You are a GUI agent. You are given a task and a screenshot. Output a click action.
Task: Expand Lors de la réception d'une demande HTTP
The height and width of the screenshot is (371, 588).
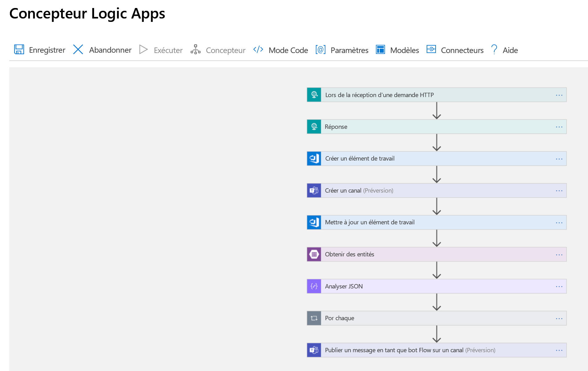click(x=437, y=95)
